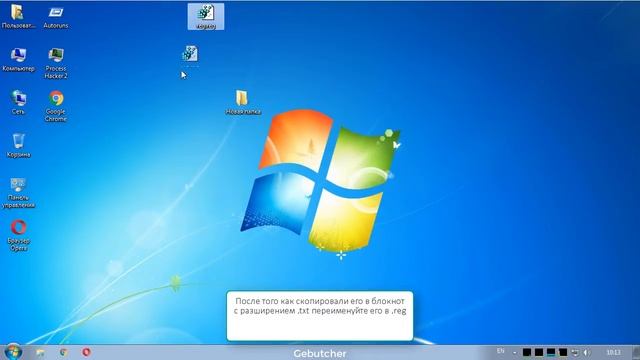This screenshot has width=640, height=360.
Task: Click the highlighted registry file icon
Action: point(206,17)
